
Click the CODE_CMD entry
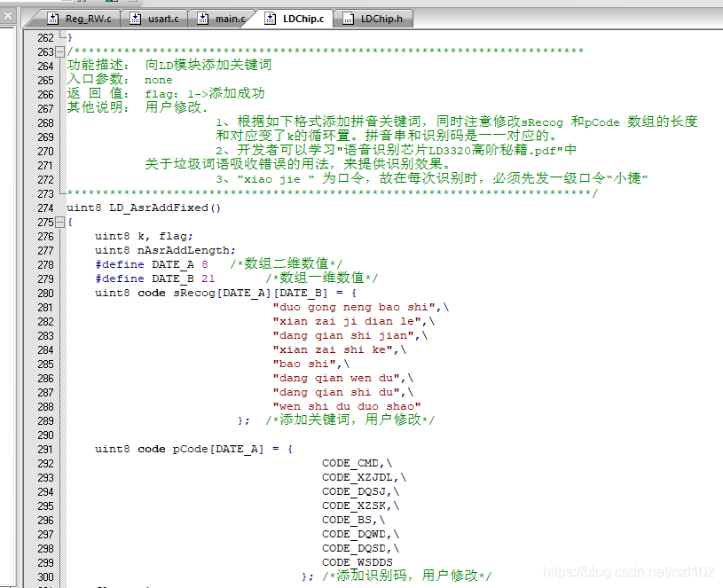[x=350, y=463]
